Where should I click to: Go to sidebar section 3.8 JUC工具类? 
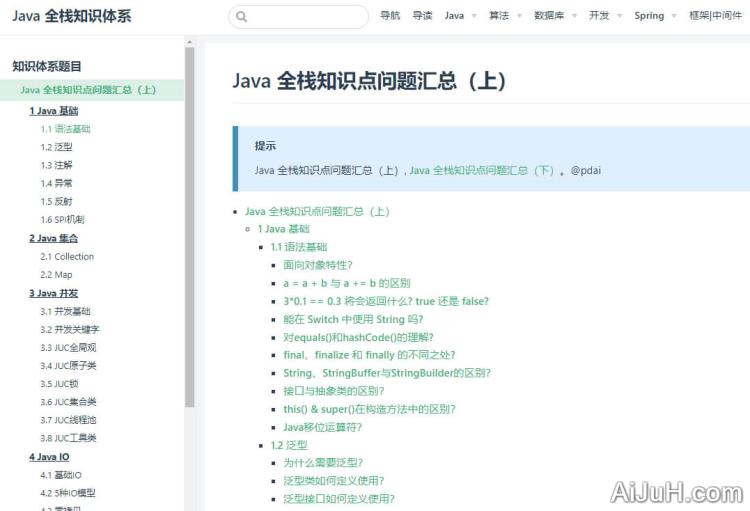coord(68,438)
